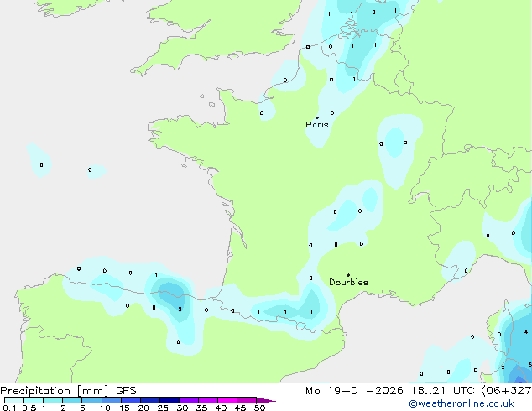The width and height of the screenshot is (532, 411).
Task: Click the Paris city label
Action: pos(317,125)
